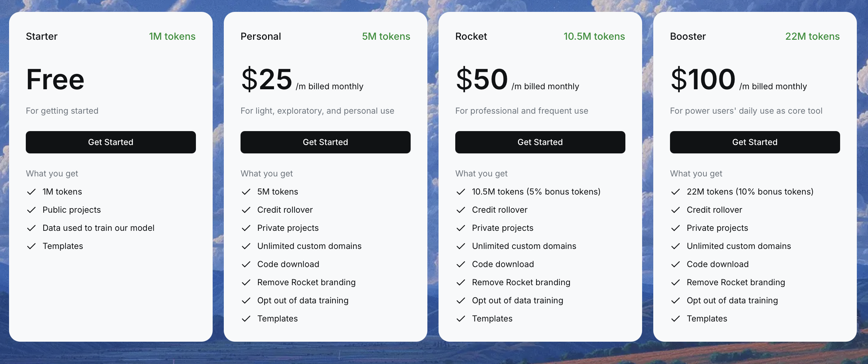Click checkmark beside Rocket Code download
Screen dimensions: 868x364
pos(461,264)
